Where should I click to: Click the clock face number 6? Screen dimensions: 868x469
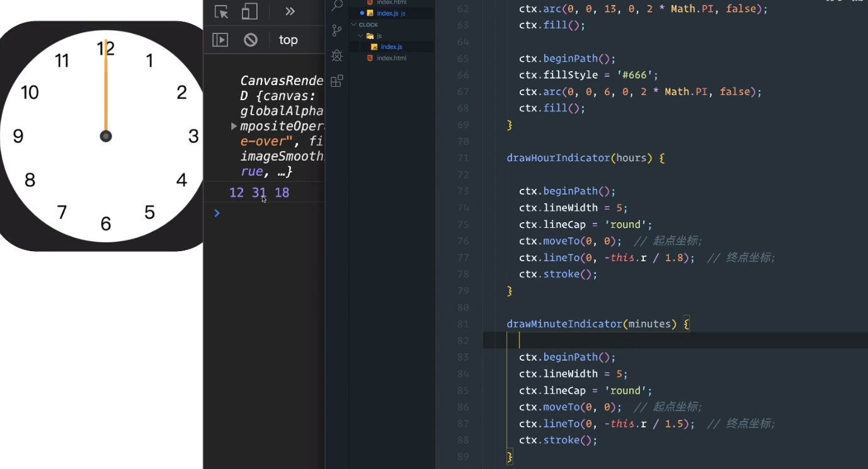(106, 223)
